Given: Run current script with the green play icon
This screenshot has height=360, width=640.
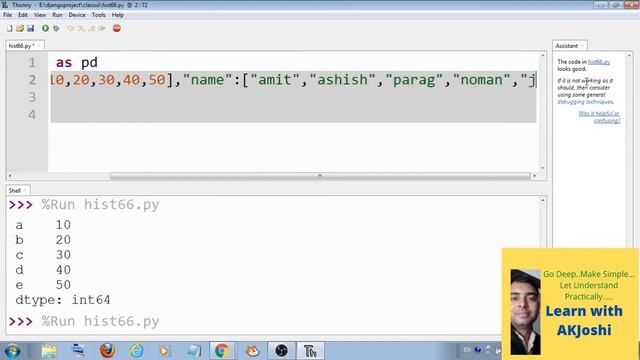Looking at the screenshot, I should [x=45, y=29].
